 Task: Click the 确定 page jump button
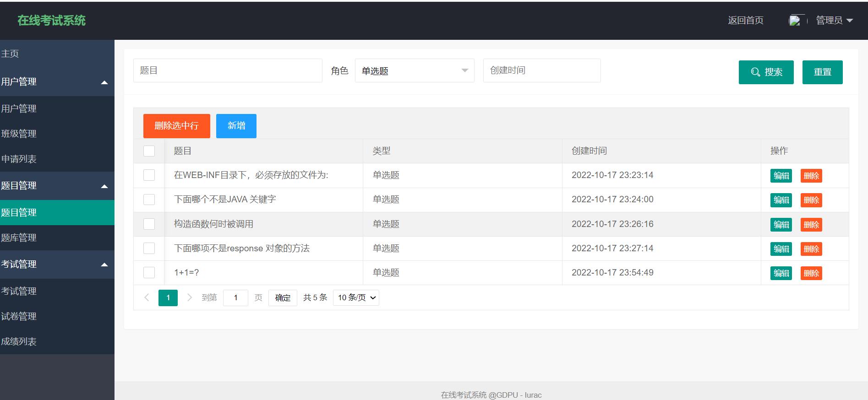tap(283, 297)
